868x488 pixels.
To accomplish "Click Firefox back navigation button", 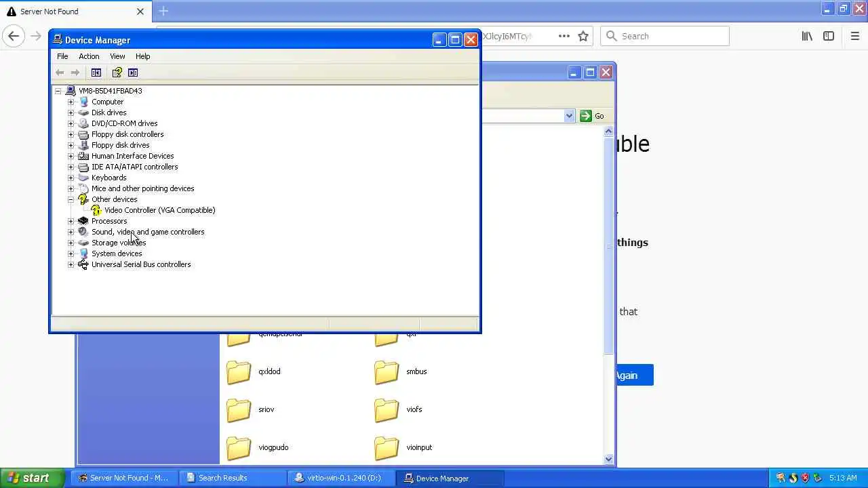I will click(x=14, y=36).
